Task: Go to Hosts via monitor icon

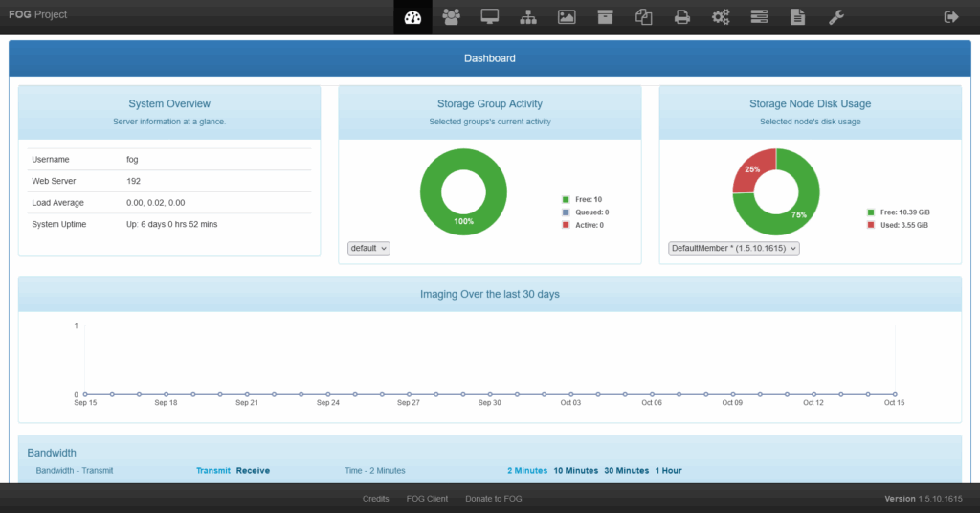Action: [x=490, y=17]
